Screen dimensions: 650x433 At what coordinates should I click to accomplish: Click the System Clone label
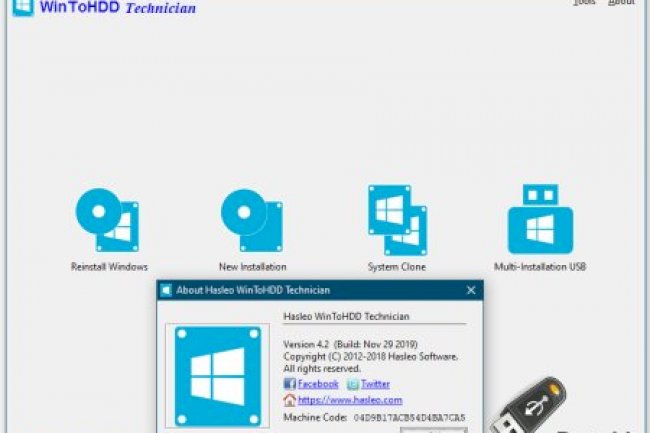pos(397,267)
